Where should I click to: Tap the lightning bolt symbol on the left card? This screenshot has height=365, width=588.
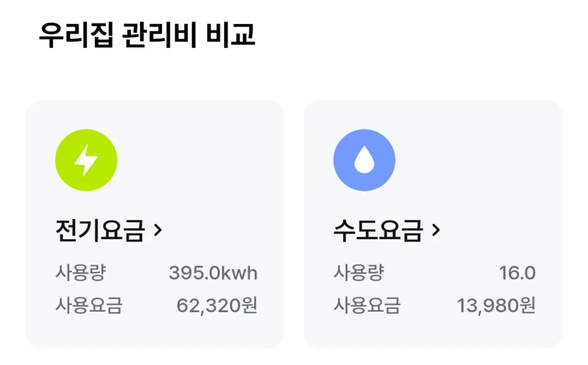pos(86,160)
